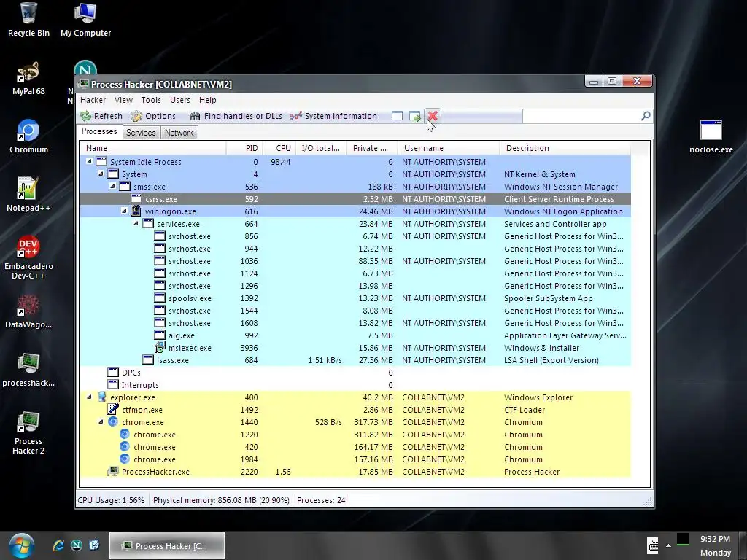Select the Processes tab

coord(99,131)
